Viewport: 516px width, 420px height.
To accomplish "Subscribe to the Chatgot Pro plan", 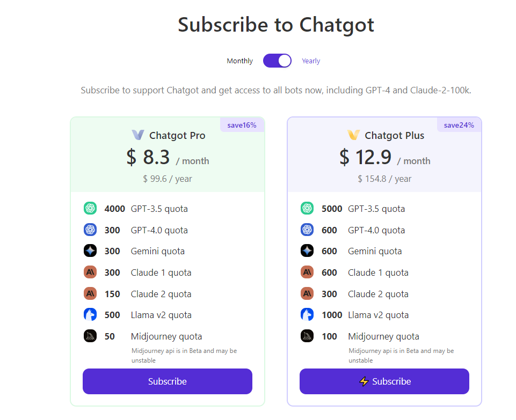I will tap(168, 381).
